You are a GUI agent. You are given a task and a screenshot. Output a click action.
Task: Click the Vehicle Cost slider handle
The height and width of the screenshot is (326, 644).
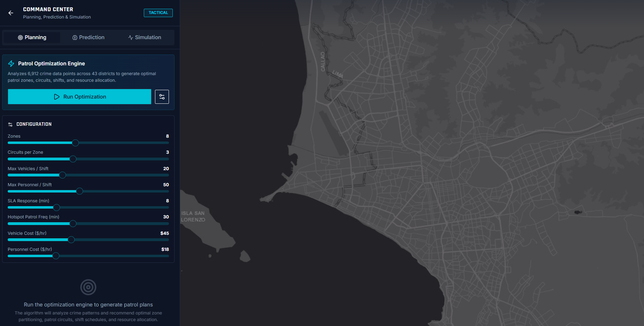pyautogui.click(x=71, y=240)
